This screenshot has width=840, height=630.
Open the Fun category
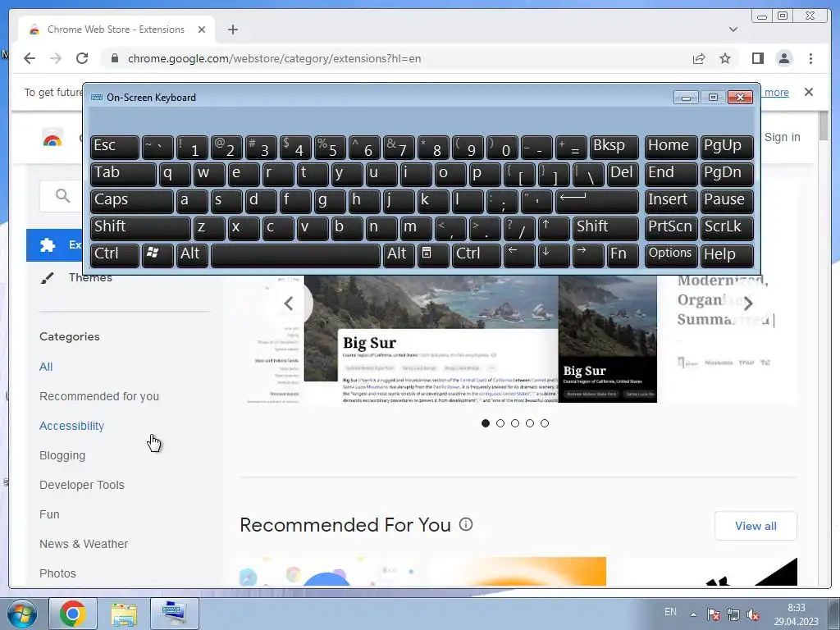(49, 514)
